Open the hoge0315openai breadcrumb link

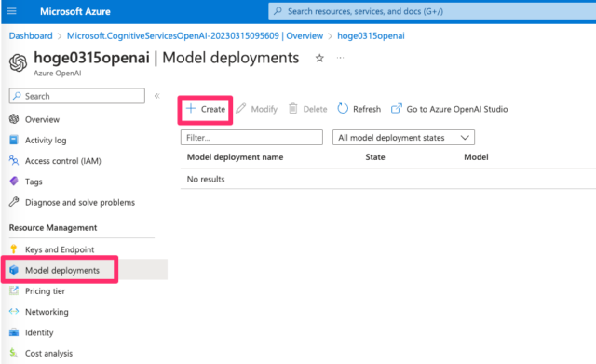click(371, 35)
